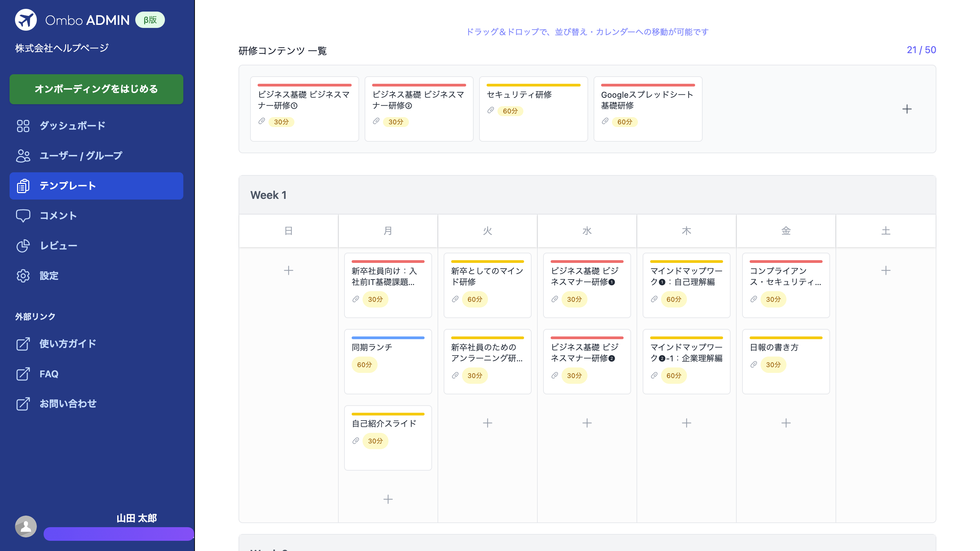Viewport: 980px width, 551px height.
Task: Click the users group icon
Action: pyautogui.click(x=23, y=156)
